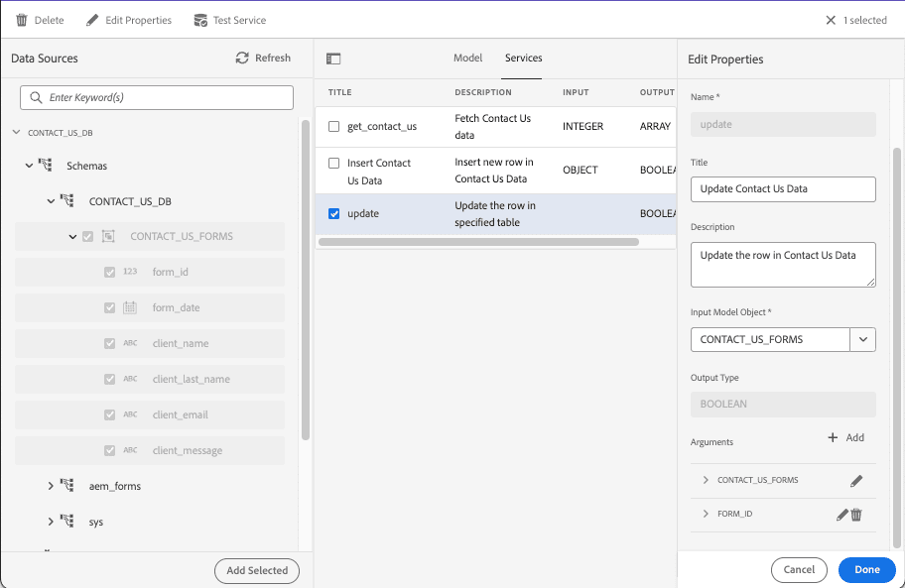Toggle the client_last_name column checkbox
The image size is (905, 588).
coord(110,380)
